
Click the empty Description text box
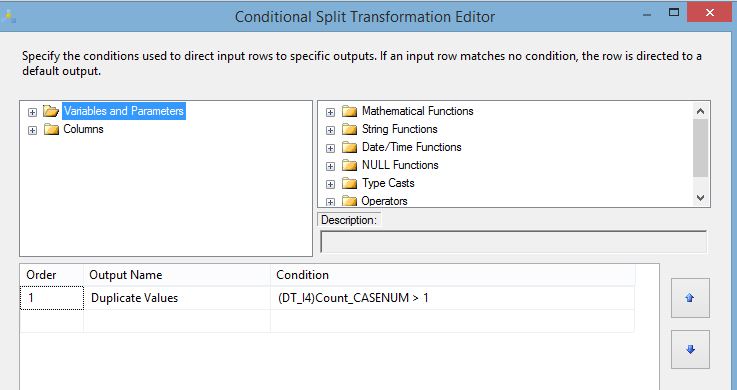coord(513,242)
